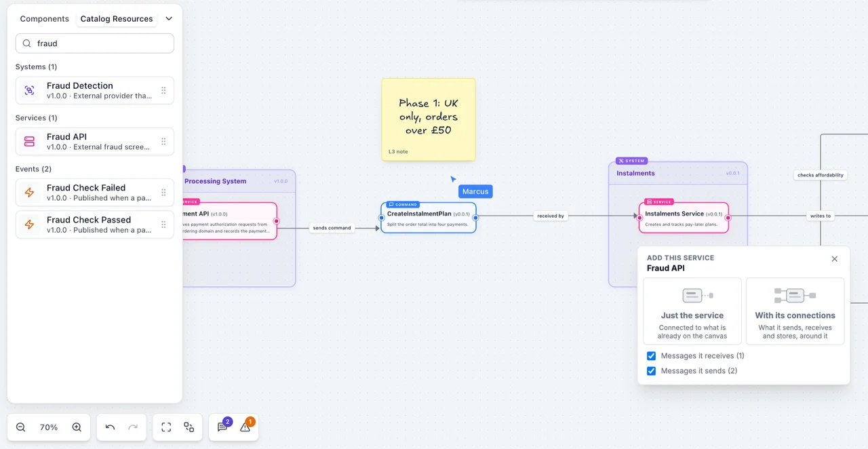Zoom in the canvas
The image size is (868, 449).
(77, 427)
